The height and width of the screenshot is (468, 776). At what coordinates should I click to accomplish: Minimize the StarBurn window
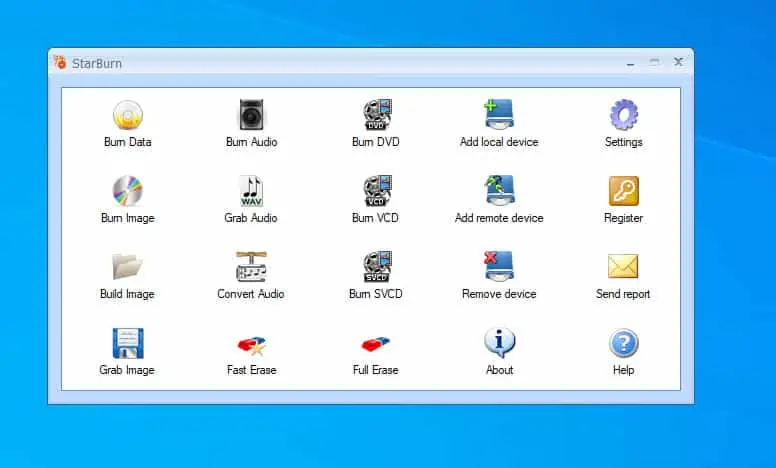click(x=630, y=63)
